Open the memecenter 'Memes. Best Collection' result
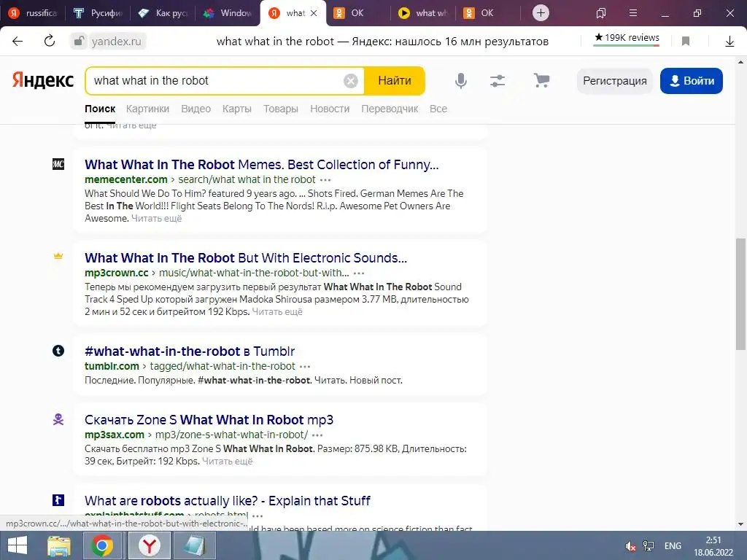The width and height of the screenshot is (747, 560). point(262,165)
